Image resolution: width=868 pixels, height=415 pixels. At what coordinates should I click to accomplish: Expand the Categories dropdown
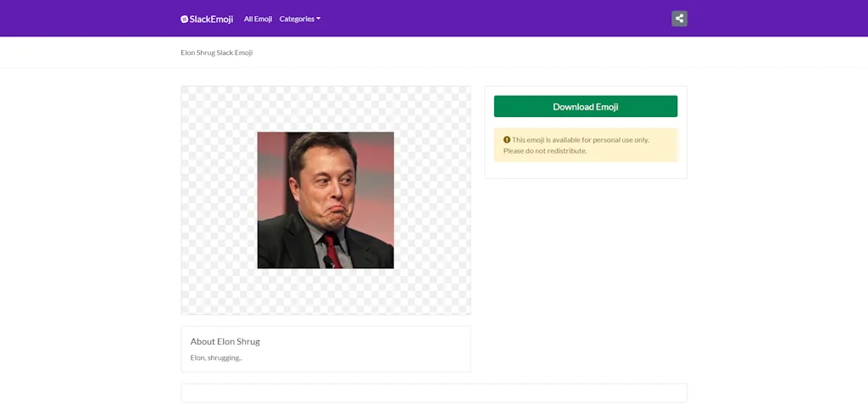click(x=300, y=19)
